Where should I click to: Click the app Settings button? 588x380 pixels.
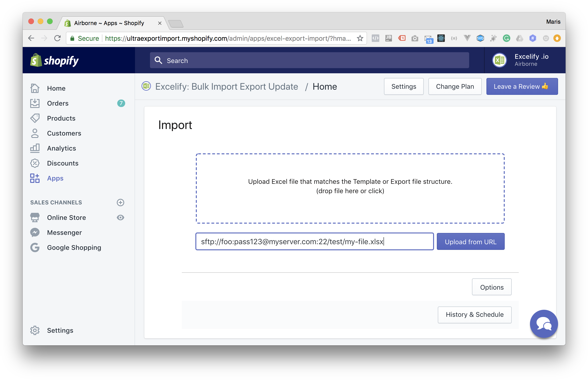(403, 86)
